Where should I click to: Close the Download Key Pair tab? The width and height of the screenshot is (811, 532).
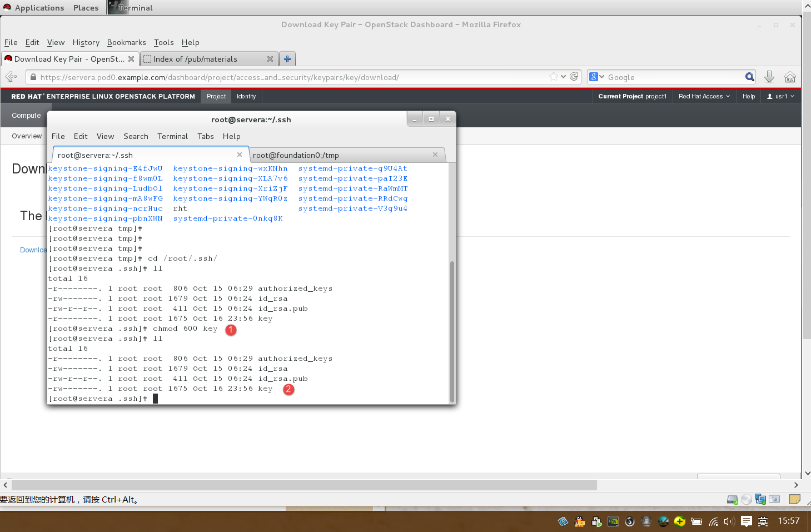coord(131,59)
